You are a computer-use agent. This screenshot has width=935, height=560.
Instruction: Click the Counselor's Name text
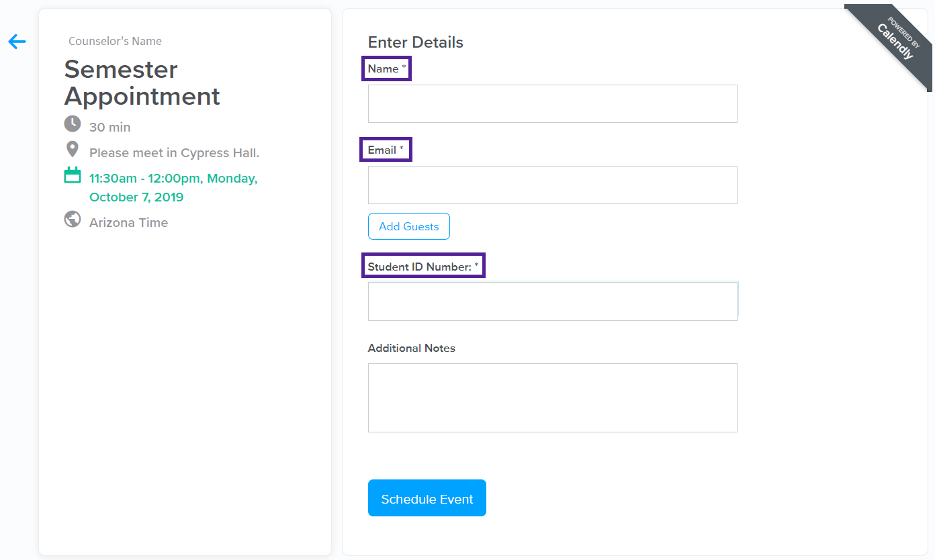116,41
